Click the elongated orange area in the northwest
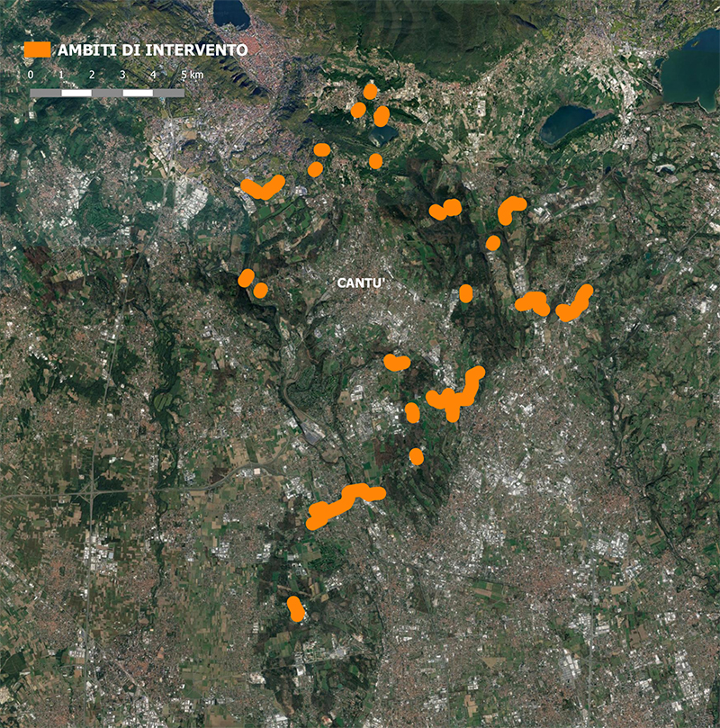This screenshot has height=728, width=720. click(x=263, y=187)
